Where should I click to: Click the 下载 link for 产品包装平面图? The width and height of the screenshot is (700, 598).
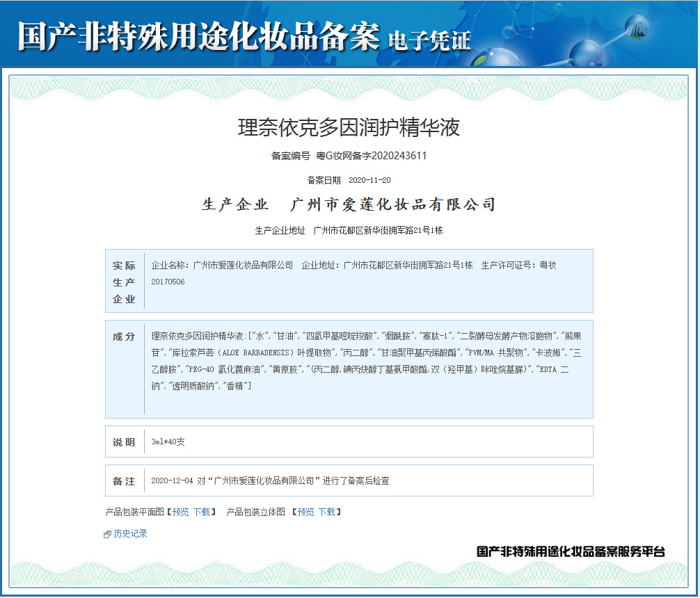202,512
